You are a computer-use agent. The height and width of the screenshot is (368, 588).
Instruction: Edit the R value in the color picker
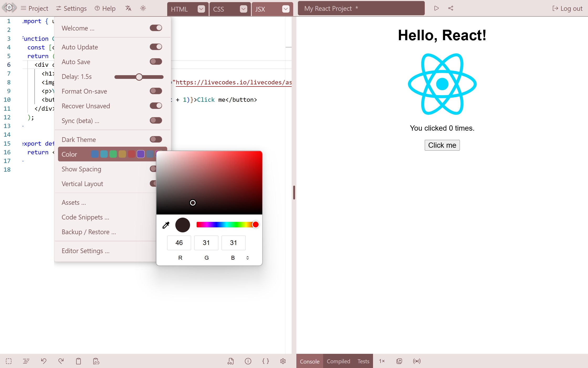pyautogui.click(x=179, y=243)
